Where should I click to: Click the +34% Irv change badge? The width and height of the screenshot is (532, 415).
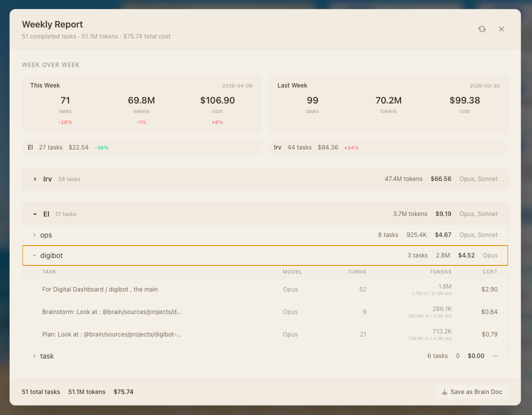352,147
